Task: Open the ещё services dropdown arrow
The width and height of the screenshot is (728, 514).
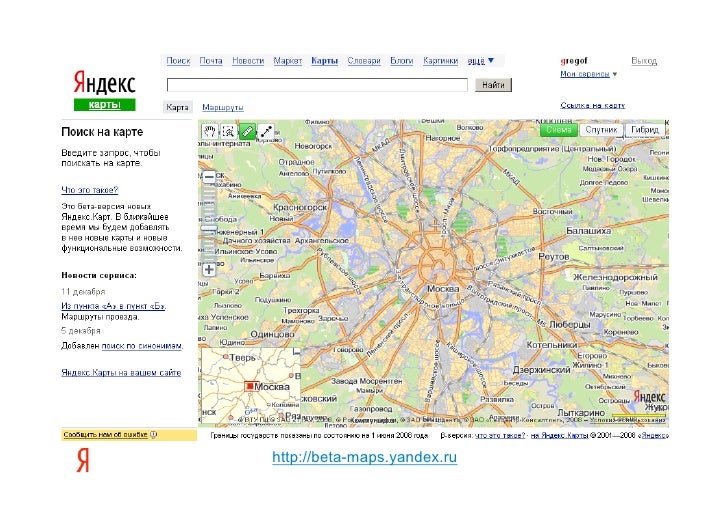Action: 491,60
